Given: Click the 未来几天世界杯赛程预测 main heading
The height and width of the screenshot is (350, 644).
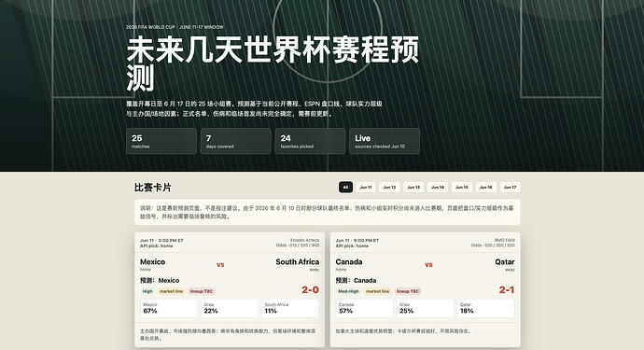Looking at the screenshot, I should pyautogui.click(x=273, y=63).
